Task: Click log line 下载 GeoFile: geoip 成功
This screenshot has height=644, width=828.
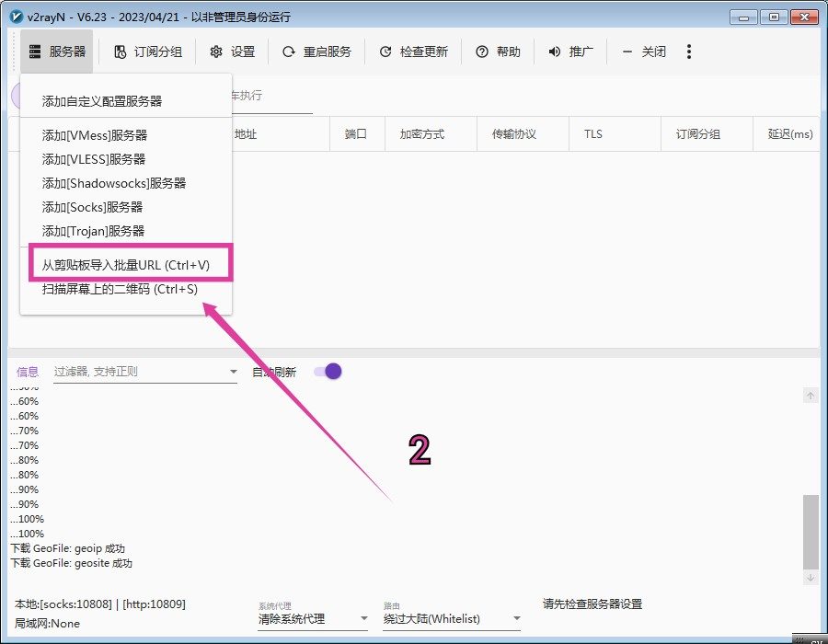Action: pos(67,548)
